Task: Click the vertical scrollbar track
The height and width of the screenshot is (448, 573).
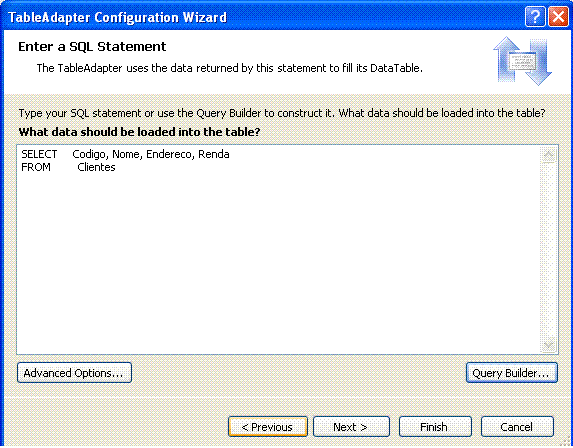Action: point(549,250)
